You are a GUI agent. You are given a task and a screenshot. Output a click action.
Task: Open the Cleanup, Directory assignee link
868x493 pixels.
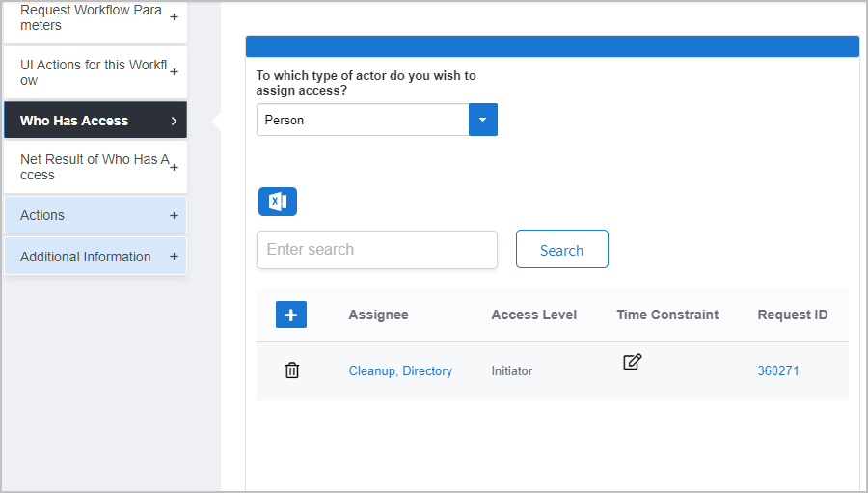[x=400, y=371]
